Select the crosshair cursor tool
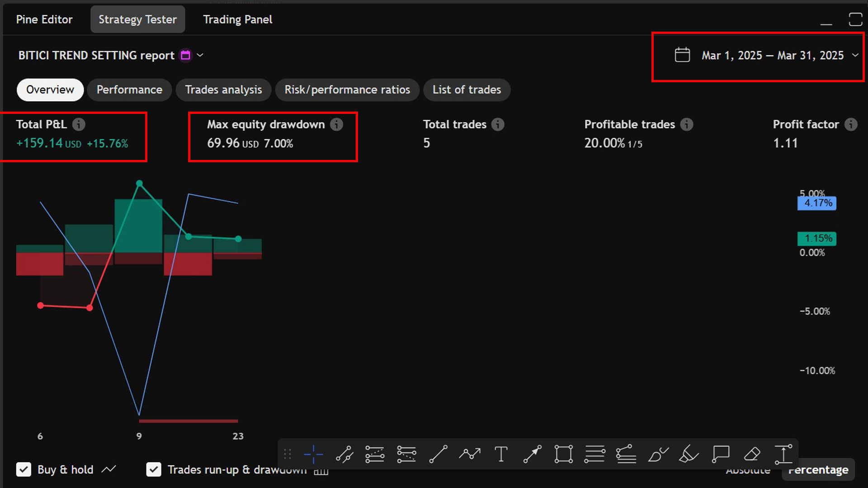Screen dimensions: 868x488 (x=313, y=454)
